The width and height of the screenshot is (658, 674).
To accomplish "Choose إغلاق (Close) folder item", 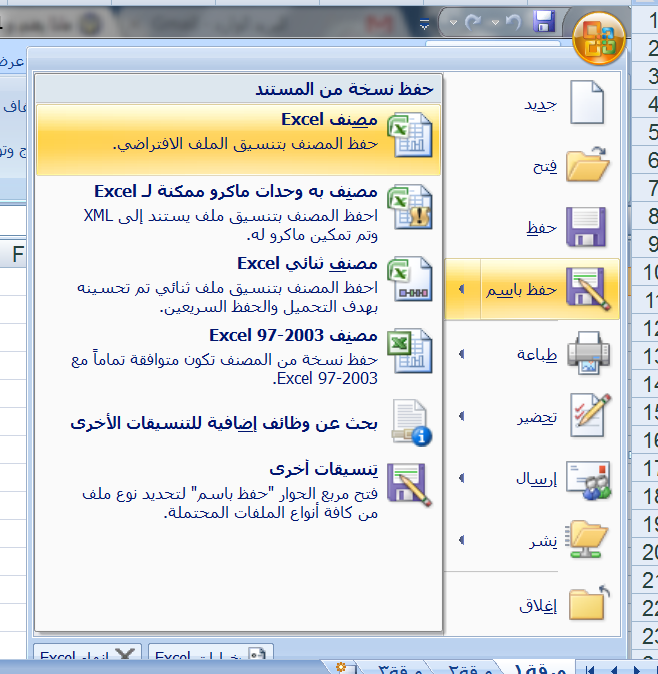I will click(x=533, y=605).
